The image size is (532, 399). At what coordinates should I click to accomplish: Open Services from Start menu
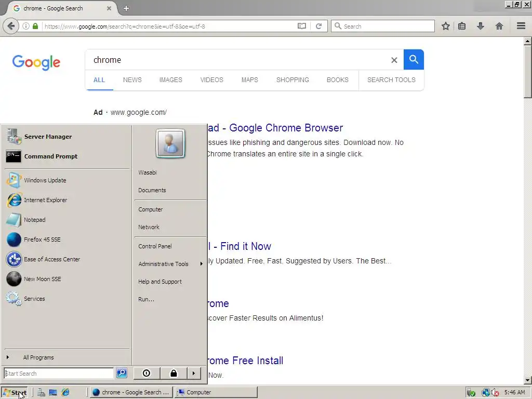point(67,299)
